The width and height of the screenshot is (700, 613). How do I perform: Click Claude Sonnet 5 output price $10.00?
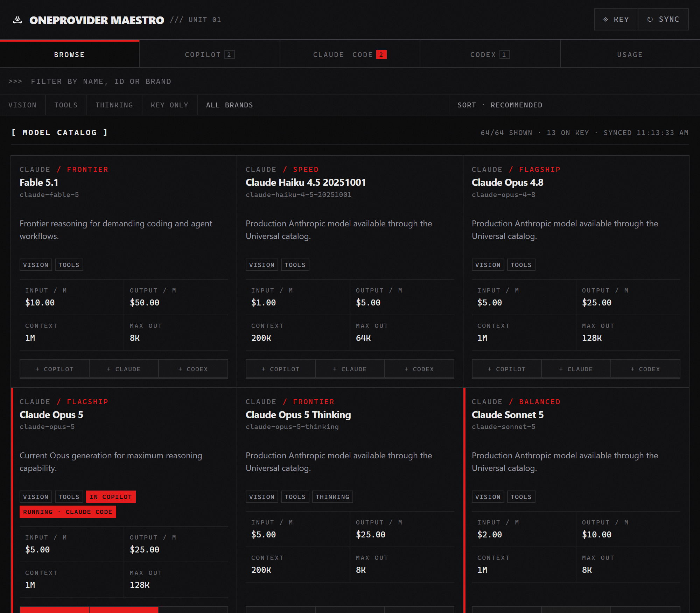tap(597, 535)
